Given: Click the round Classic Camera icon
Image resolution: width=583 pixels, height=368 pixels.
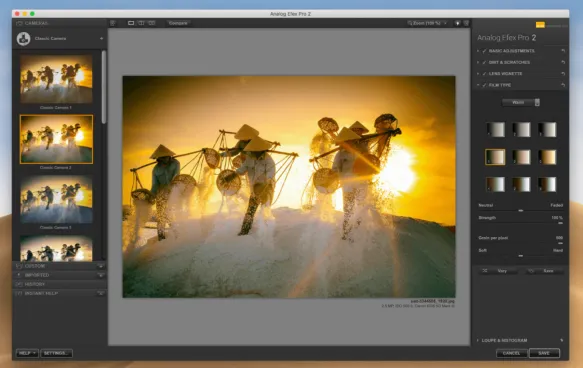Looking at the screenshot, I should coord(23,38).
